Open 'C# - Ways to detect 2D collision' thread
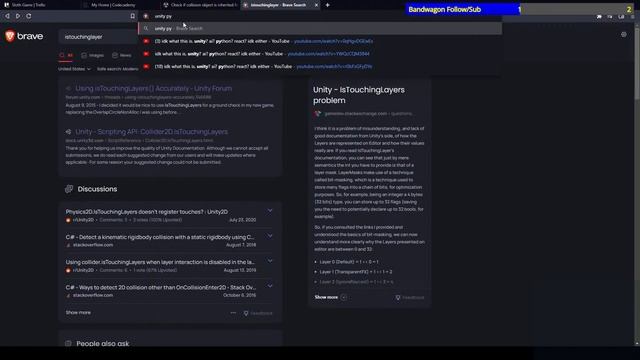 tap(161, 287)
